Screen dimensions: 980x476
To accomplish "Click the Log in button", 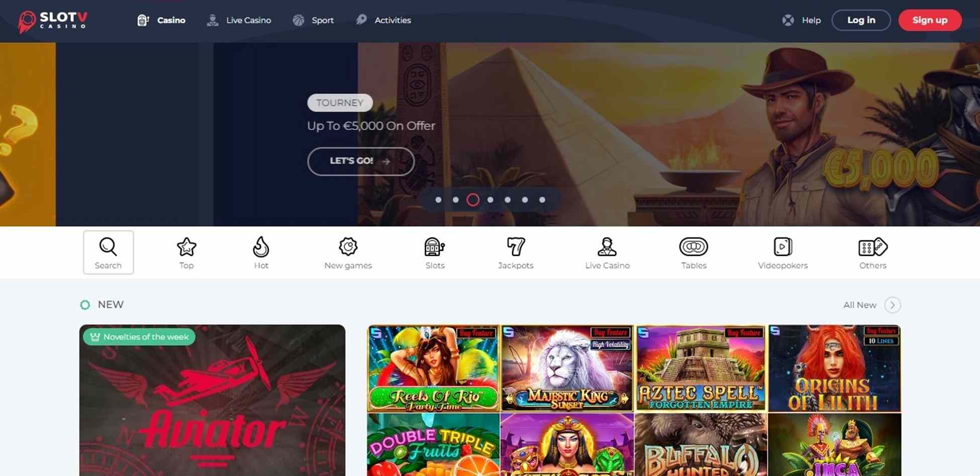I will coord(861,20).
